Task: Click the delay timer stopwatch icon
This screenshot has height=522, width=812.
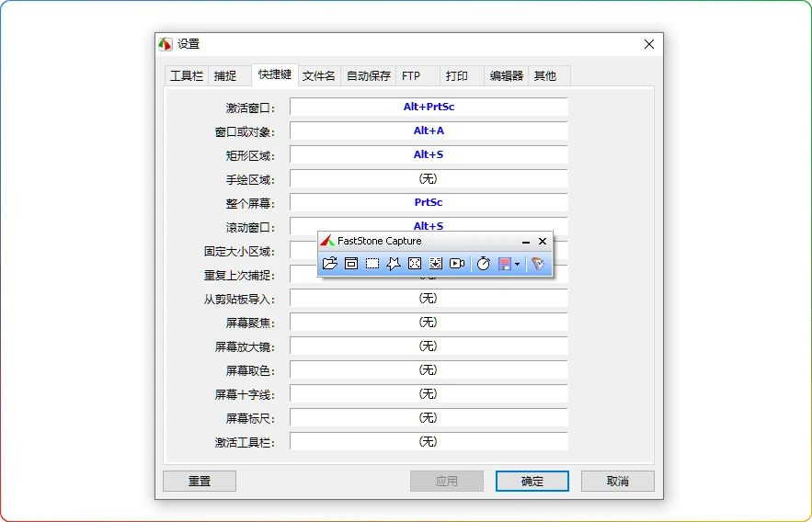Action: click(x=483, y=264)
